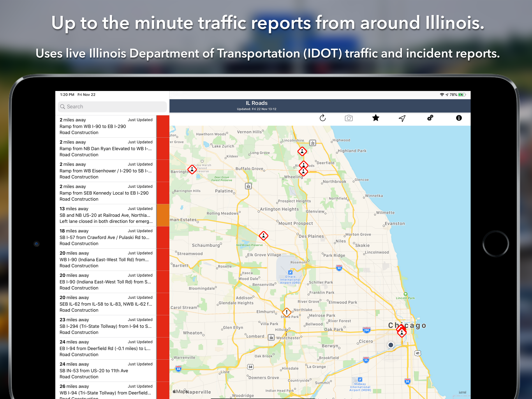Tap the Oak Park label on map
532x399 pixels.
click(x=334, y=329)
